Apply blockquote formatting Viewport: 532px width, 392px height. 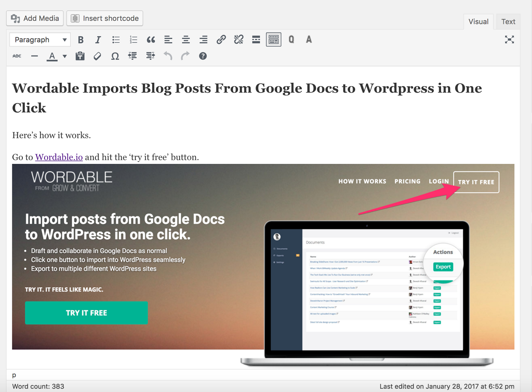pyautogui.click(x=151, y=40)
